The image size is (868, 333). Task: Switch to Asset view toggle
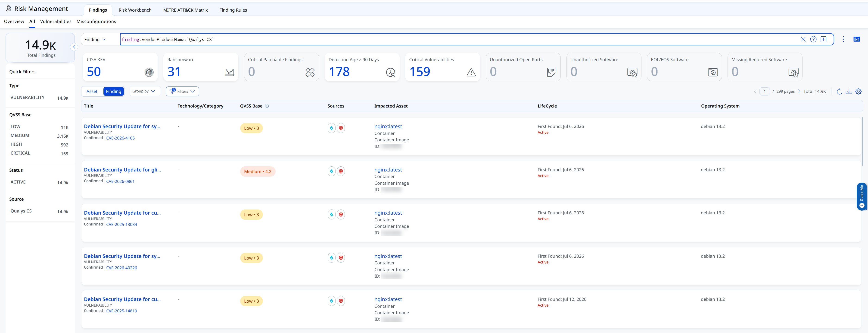92,92
